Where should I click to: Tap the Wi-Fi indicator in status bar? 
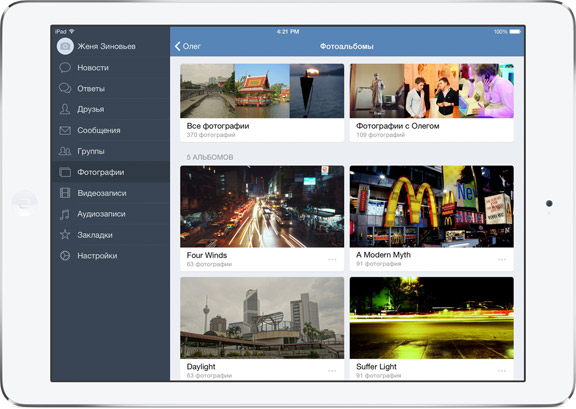[x=72, y=32]
